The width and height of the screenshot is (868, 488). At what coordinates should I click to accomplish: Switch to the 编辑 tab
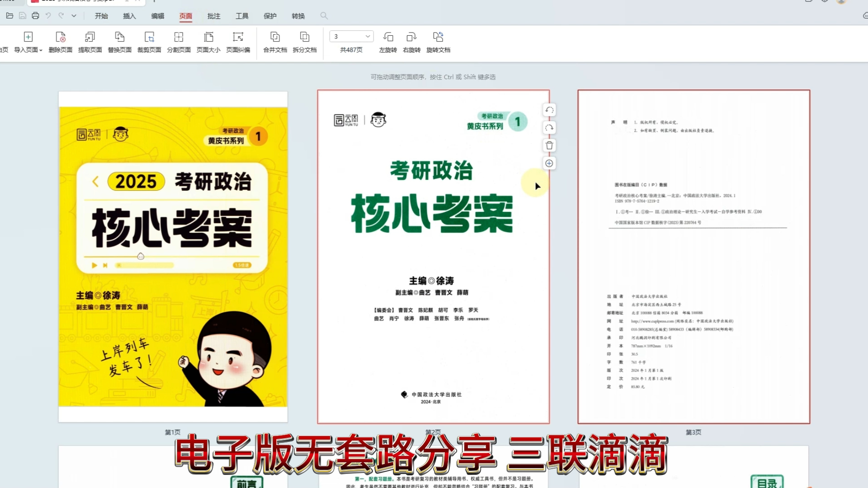157,16
